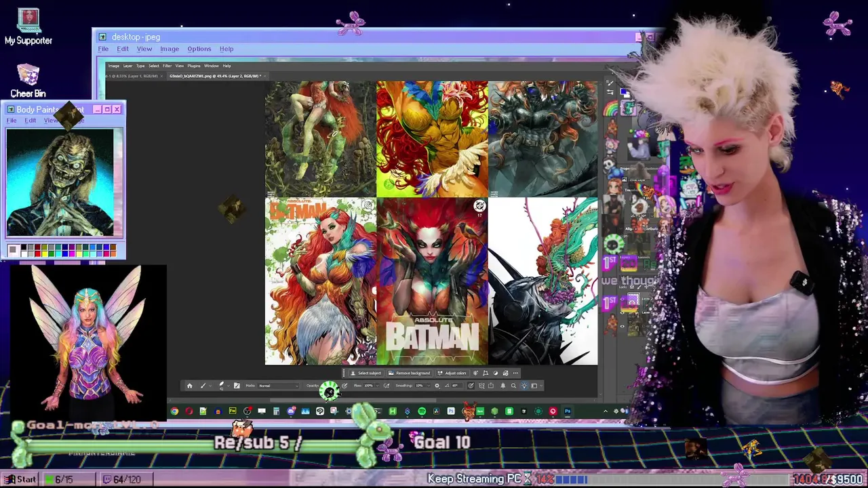Click the brush angle 45° input field
868x488 pixels.
(456, 386)
